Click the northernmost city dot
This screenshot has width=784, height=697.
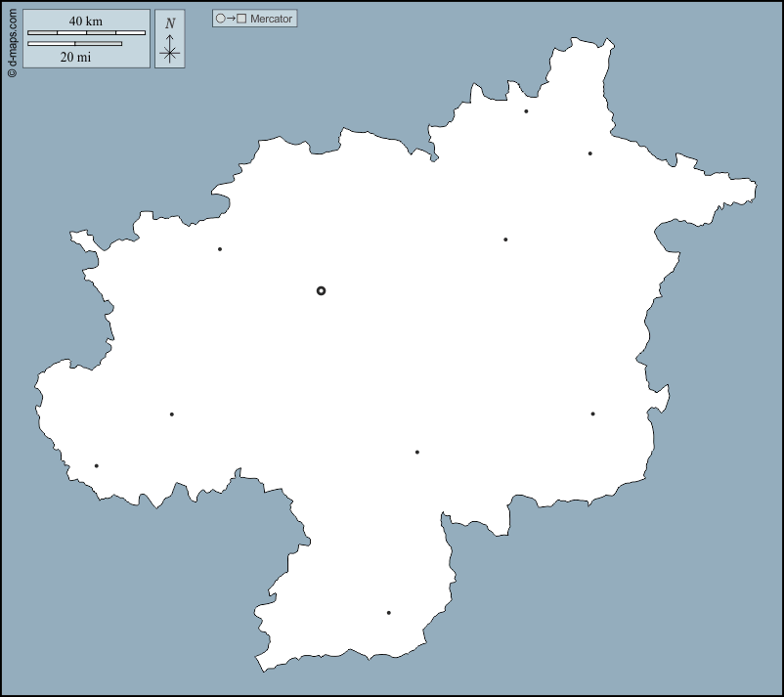click(526, 111)
